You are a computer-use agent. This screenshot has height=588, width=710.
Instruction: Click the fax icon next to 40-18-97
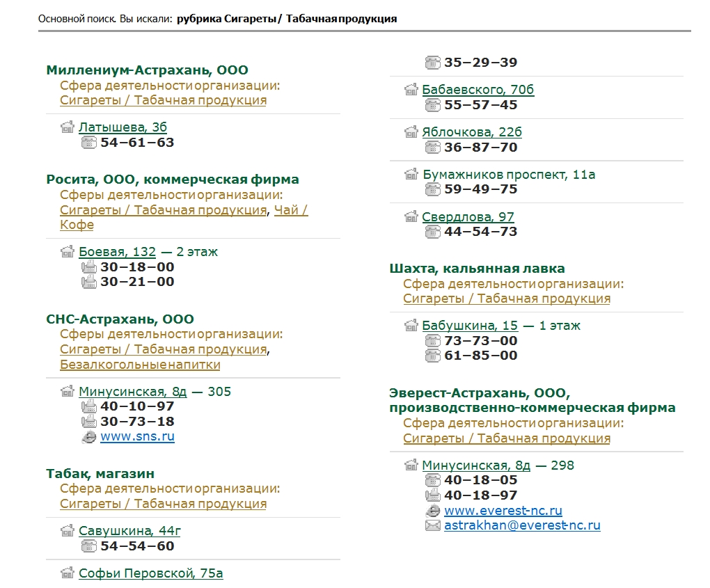tap(432, 495)
